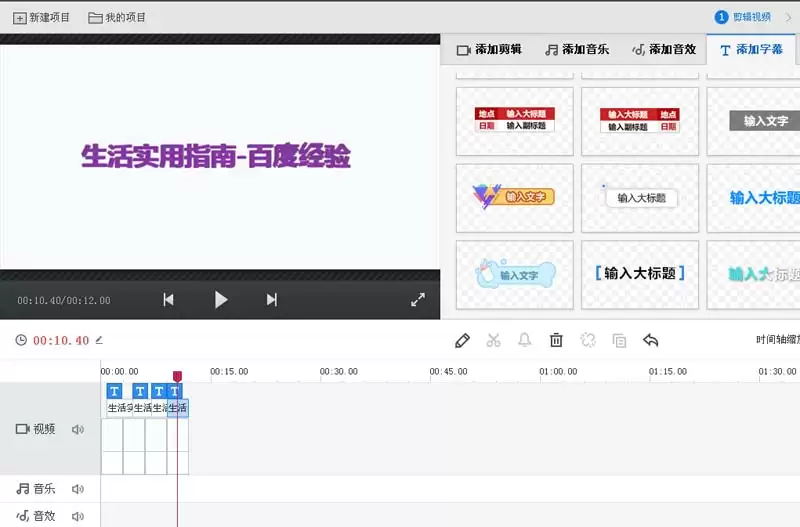Screen dimensions: 800x527
Task: Jump to previous frame skip-back button
Action: pos(168,299)
